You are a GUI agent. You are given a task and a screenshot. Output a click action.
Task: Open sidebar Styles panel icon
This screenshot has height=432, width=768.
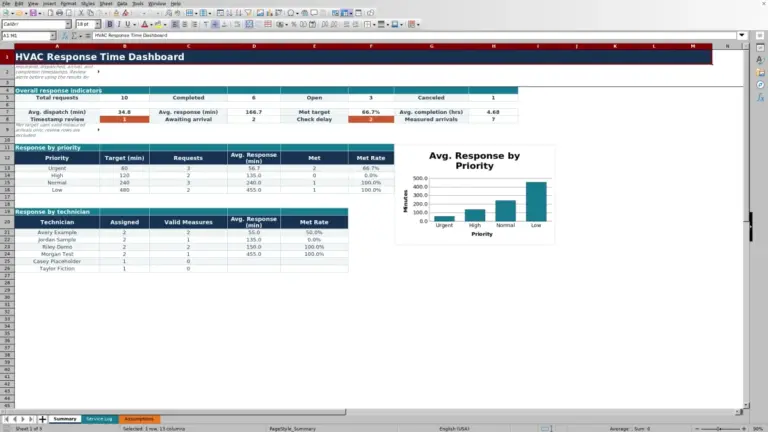[x=760, y=60]
